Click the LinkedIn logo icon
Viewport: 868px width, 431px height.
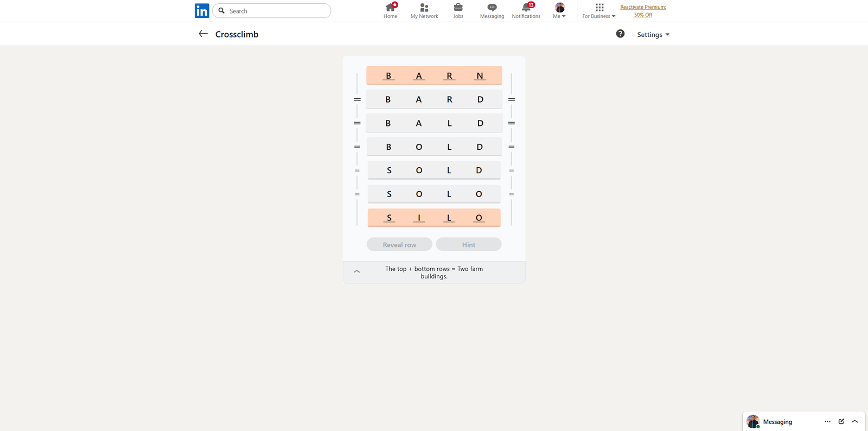202,11
